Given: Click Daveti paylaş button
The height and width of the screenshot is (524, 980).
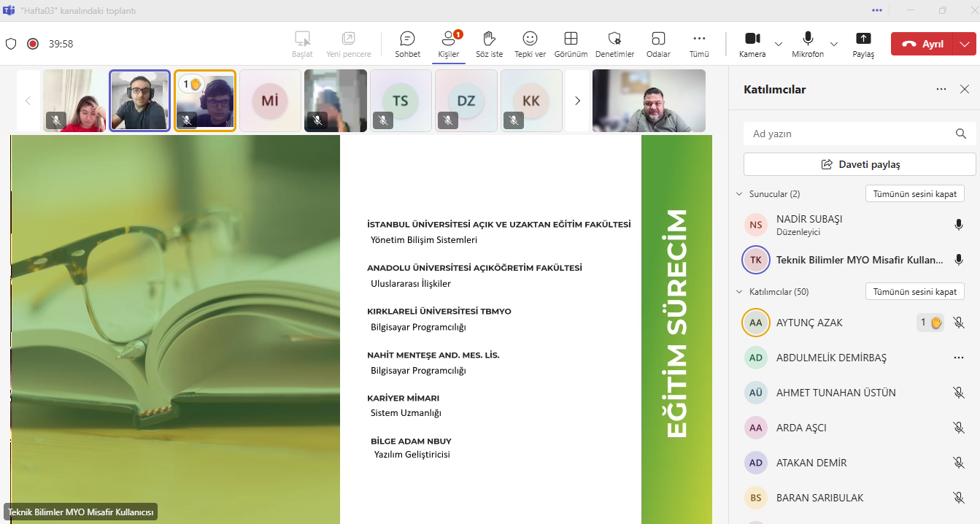Looking at the screenshot, I should pyautogui.click(x=860, y=164).
